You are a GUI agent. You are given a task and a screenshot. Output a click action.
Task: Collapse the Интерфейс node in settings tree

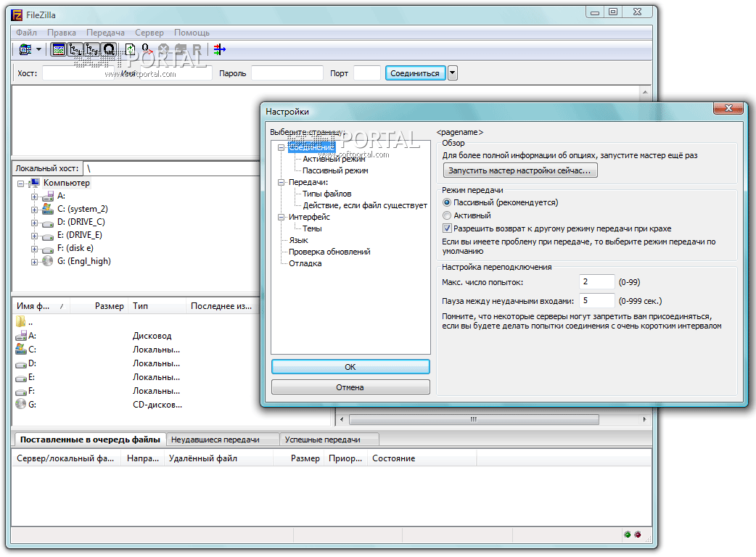pyautogui.click(x=281, y=217)
